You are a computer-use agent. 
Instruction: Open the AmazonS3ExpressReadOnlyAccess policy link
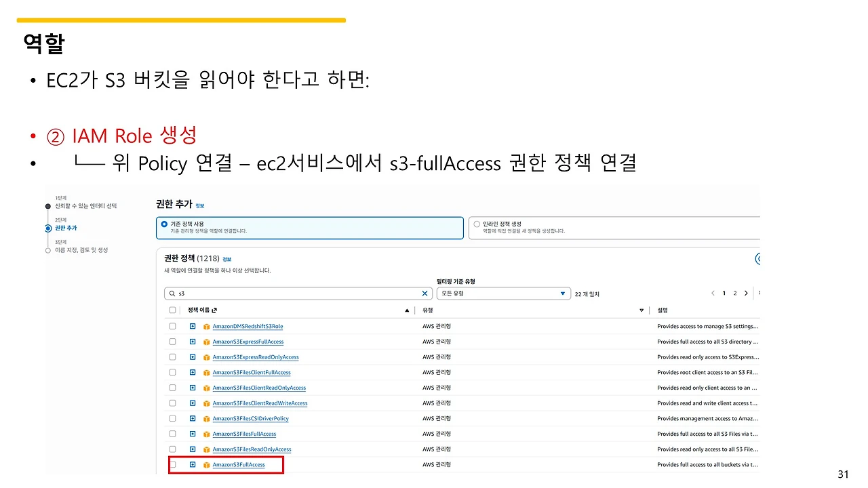pos(256,357)
